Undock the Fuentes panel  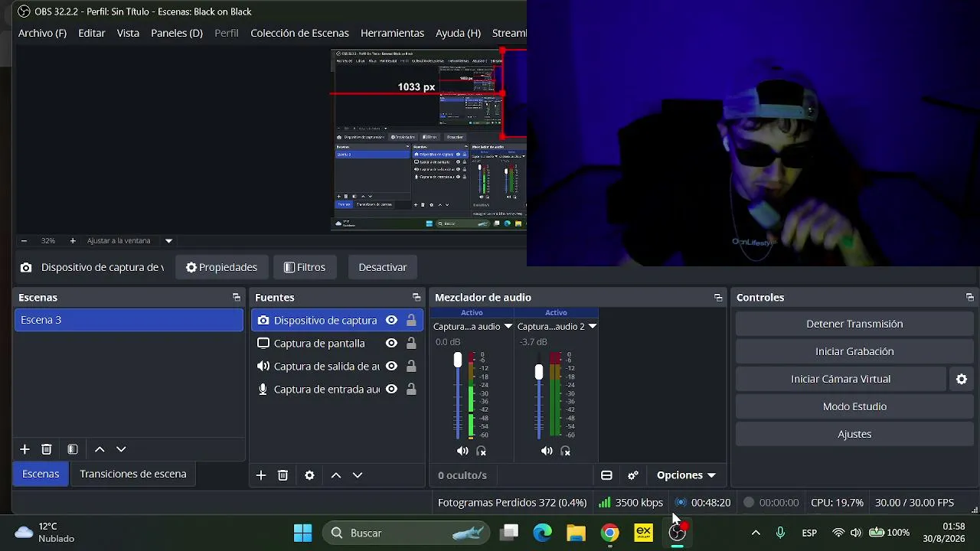pos(416,298)
